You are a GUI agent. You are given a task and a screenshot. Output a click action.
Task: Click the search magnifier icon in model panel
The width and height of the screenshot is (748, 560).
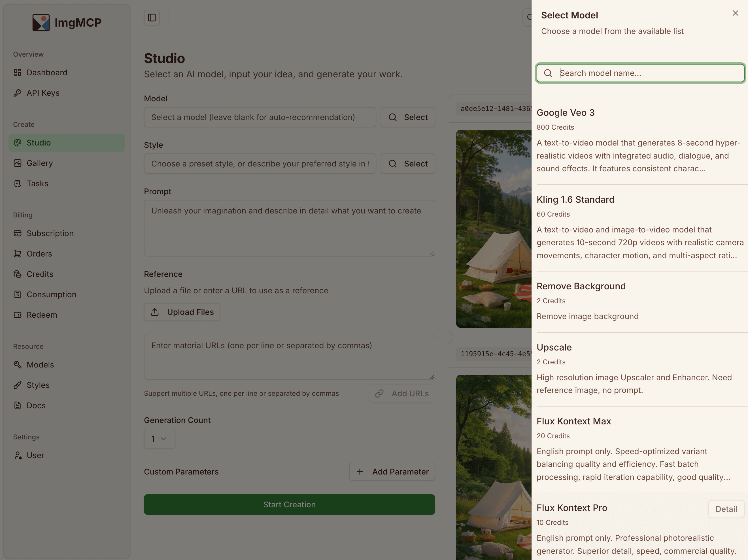tap(548, 73)
